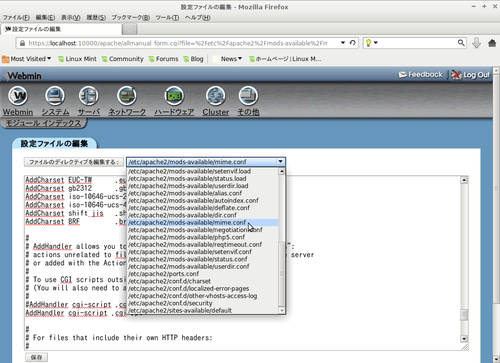Open the ツール(T) menu

[167, 17]
